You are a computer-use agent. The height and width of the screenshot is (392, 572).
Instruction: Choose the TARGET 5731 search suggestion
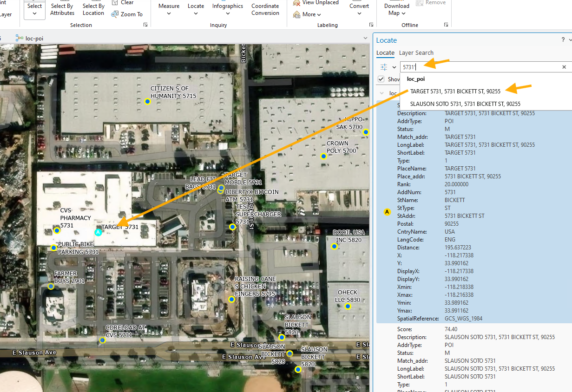tap(455, 91)
